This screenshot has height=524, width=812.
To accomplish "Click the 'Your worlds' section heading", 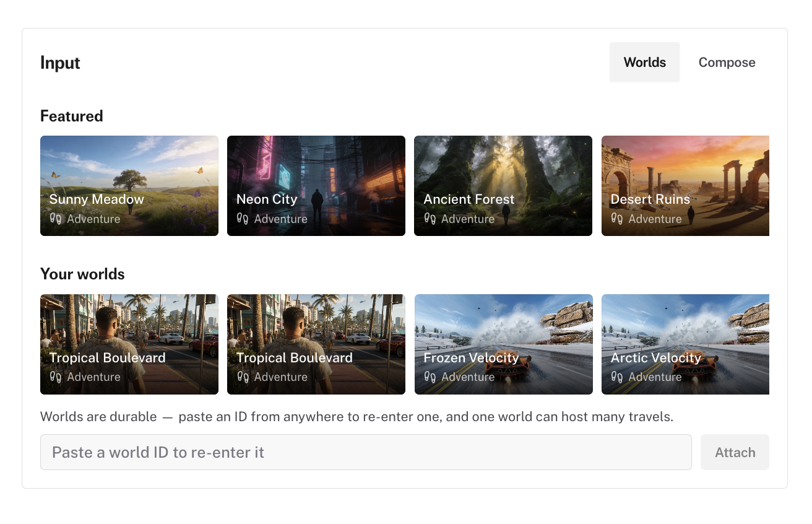I will pos(82,274).
